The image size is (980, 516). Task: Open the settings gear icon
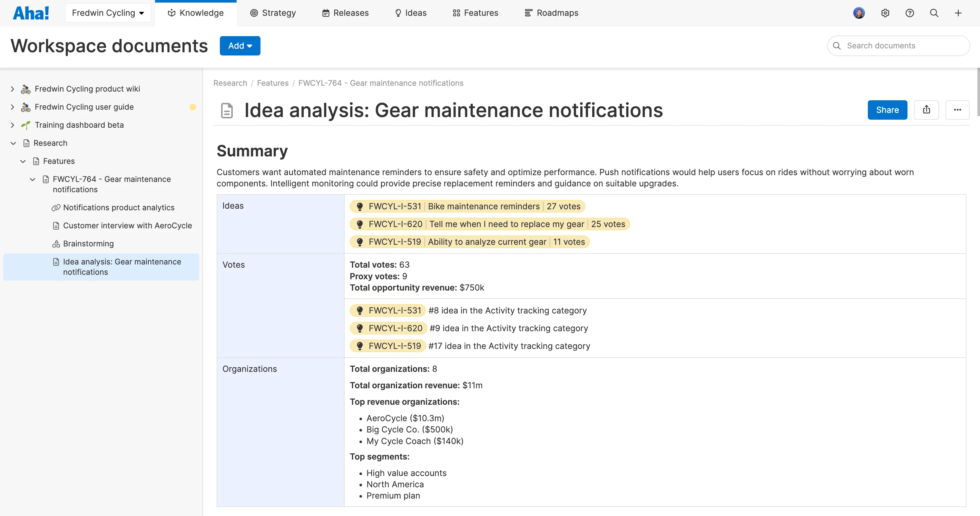[885, 13]
